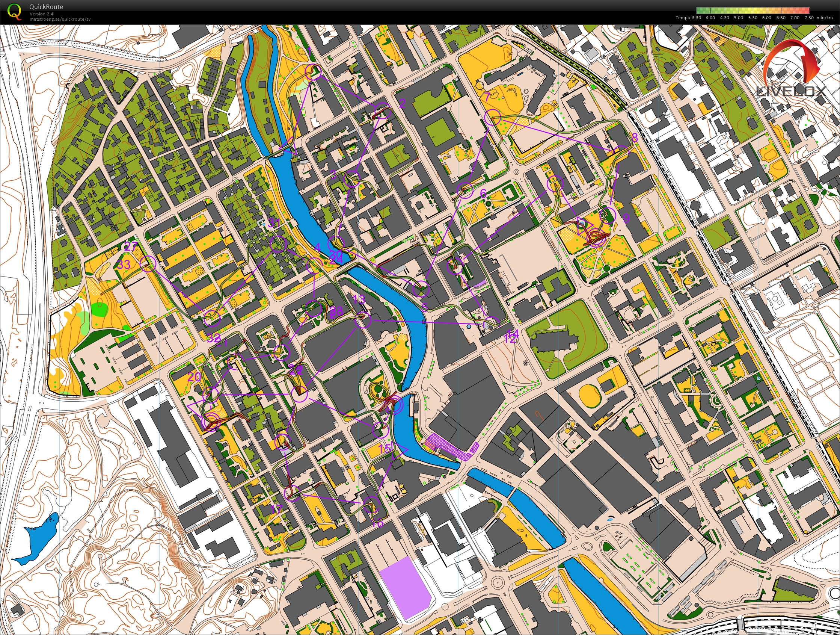The width and height of the screenshot is (840, 635).
Task: Click the 5:00 tempo legend label
Action: pos(739,18)
